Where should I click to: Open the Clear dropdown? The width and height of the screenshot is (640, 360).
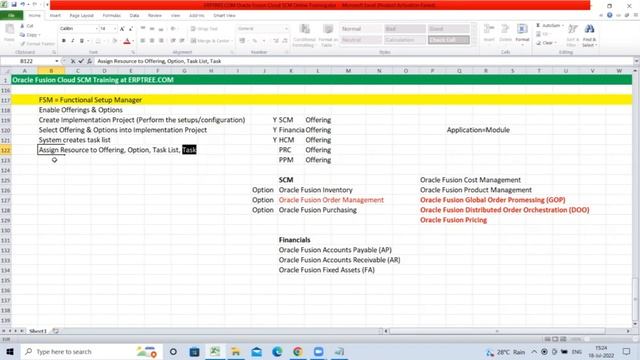point(546,43)
